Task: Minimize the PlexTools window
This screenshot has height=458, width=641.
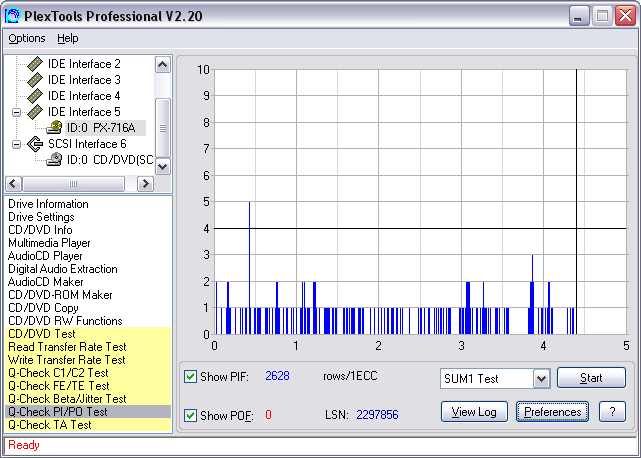Action: [x=579, y=16]
